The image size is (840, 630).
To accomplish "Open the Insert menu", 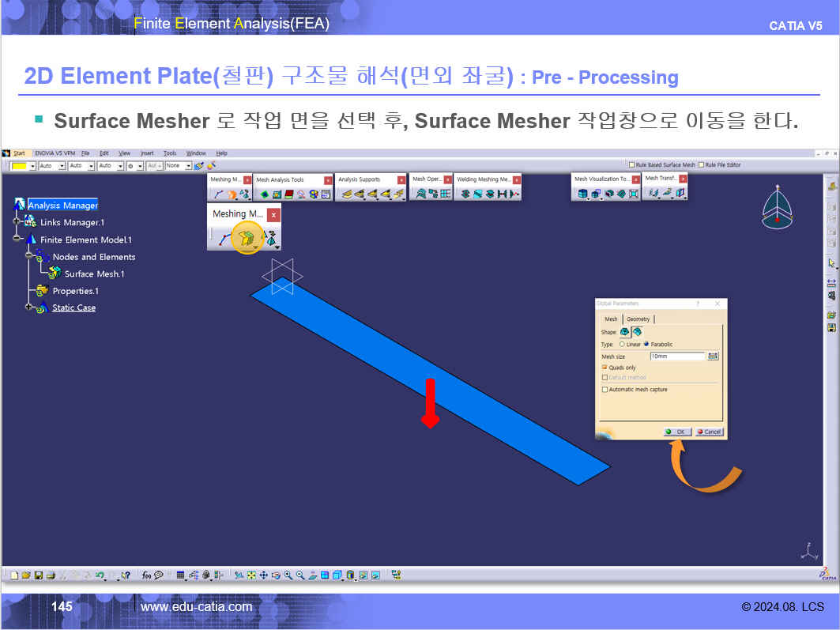I will pyautogui.click(x=147, y=153).
